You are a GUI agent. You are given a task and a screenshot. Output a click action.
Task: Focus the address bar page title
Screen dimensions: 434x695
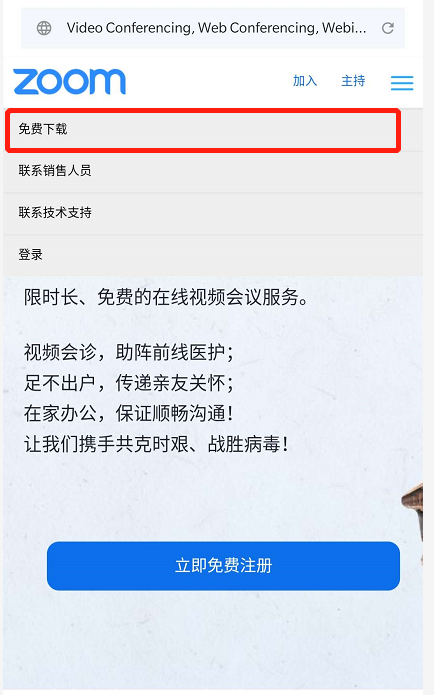[x=216, y=28]
